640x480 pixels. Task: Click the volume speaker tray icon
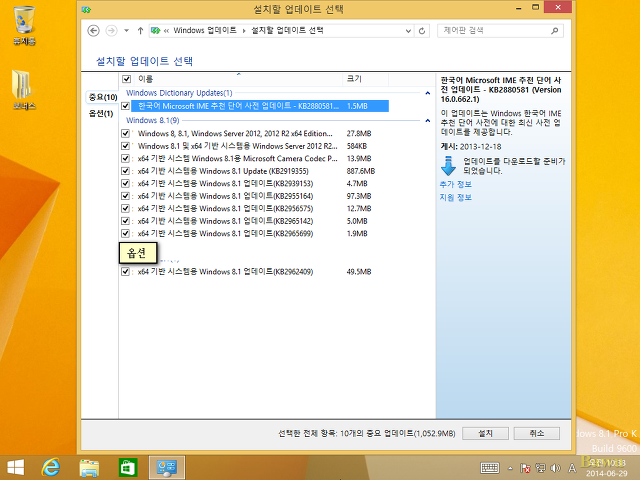click(x=555, y=468)
